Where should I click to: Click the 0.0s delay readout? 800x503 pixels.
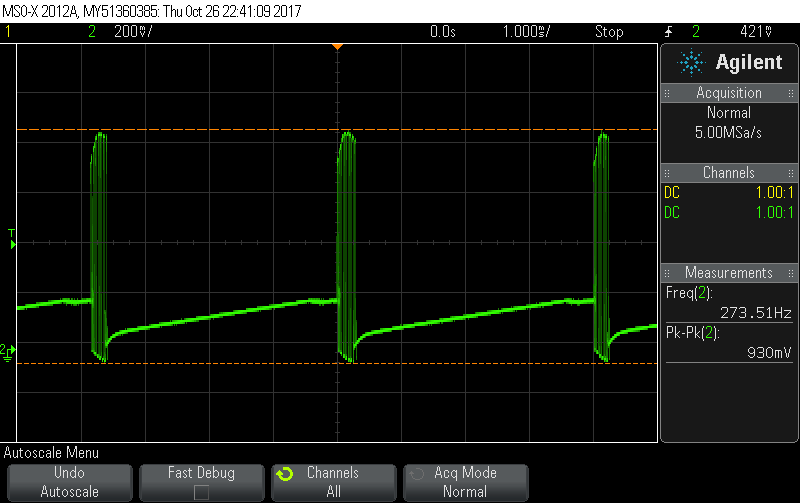point(443,32)
